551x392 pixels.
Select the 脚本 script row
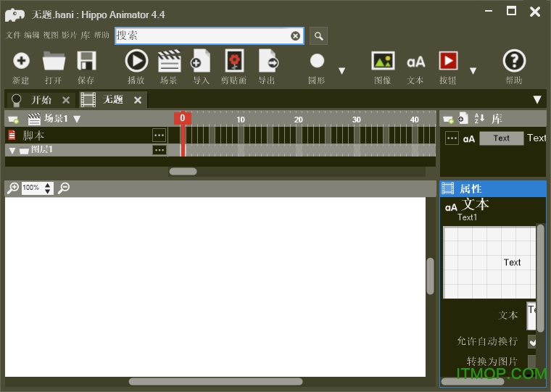click(86, 135)
